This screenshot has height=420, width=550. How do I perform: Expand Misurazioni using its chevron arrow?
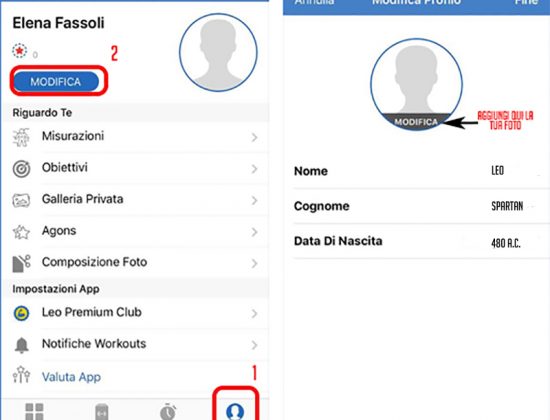pyautogui.click(x=255, y=137)
